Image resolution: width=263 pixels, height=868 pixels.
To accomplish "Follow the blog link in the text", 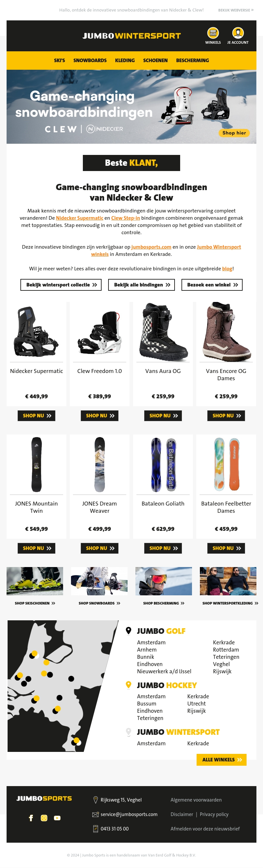I will (227, 268).
